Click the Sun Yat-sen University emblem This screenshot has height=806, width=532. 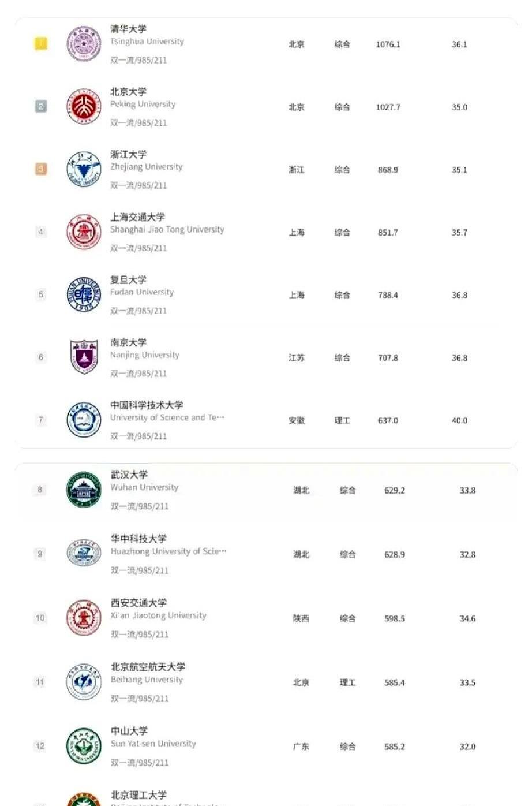tap(84, 746)
